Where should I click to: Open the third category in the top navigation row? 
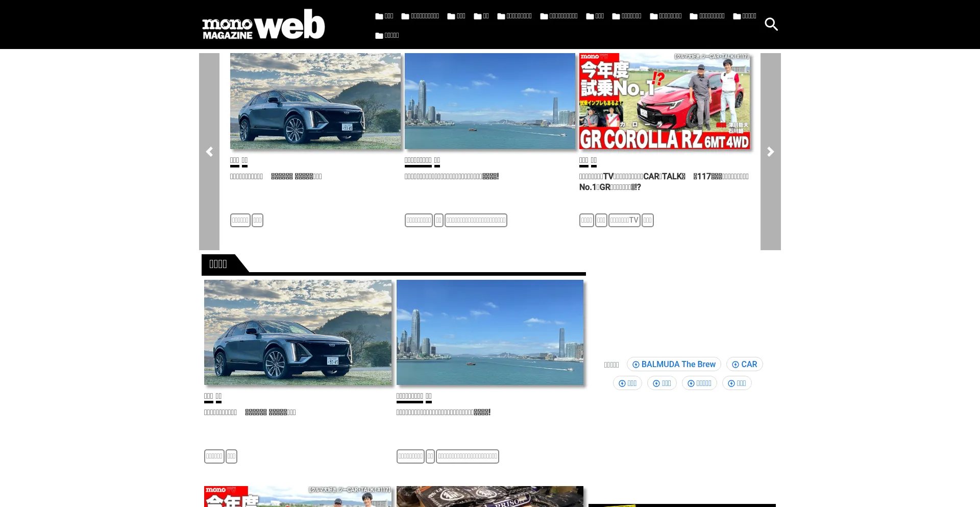click(456, 16)
